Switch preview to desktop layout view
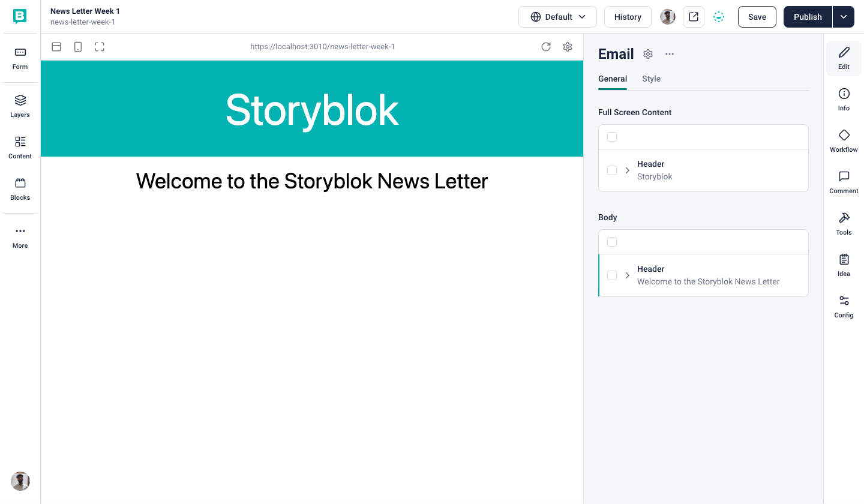Image resolution: width=864 pixels, height=504 pixels. [x=56, y=47]
